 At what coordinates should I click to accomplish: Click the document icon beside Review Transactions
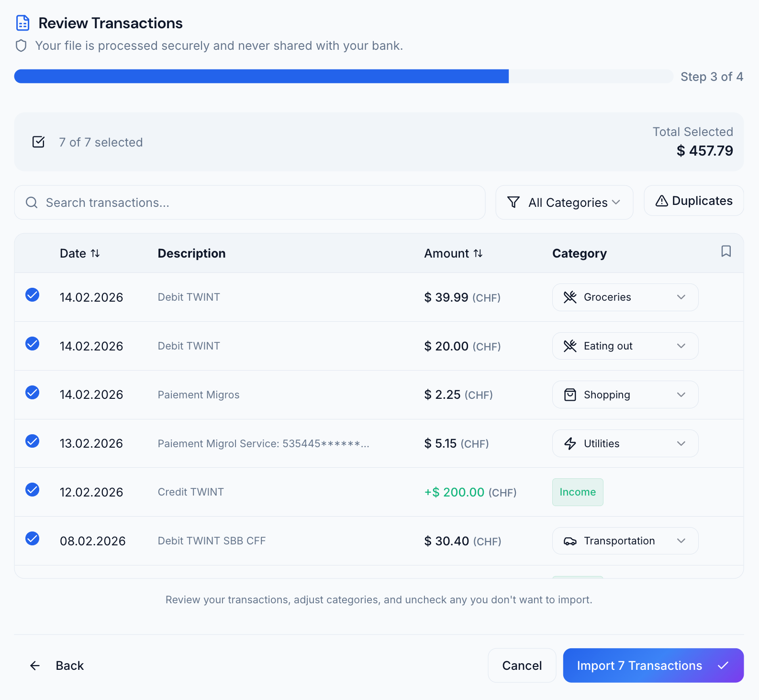(23, 23)
